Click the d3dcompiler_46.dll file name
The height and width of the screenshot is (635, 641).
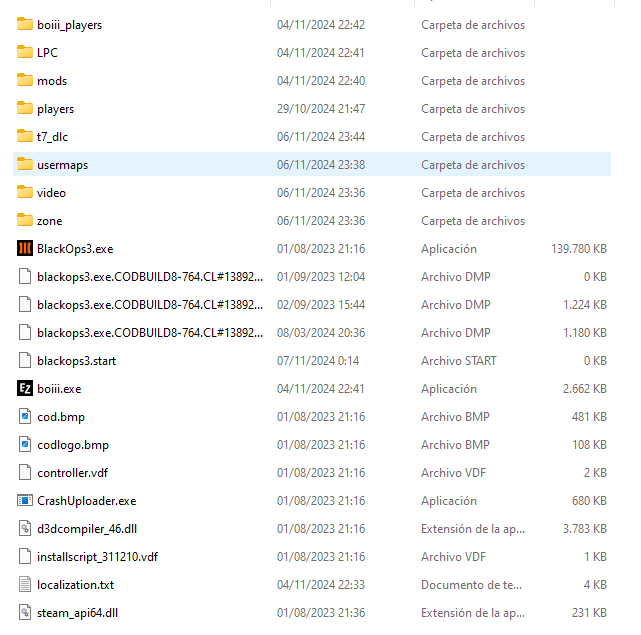(87, 529)
